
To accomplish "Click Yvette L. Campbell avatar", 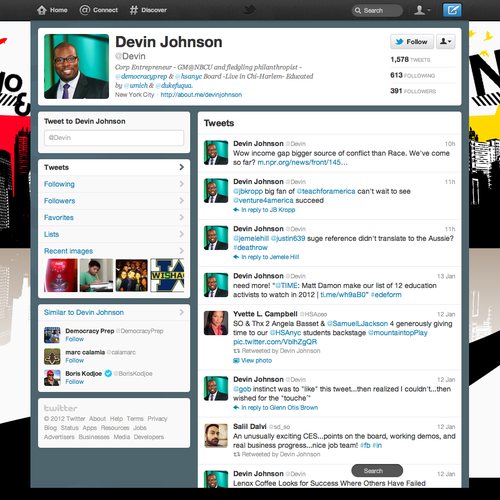I will pos(216,323).
